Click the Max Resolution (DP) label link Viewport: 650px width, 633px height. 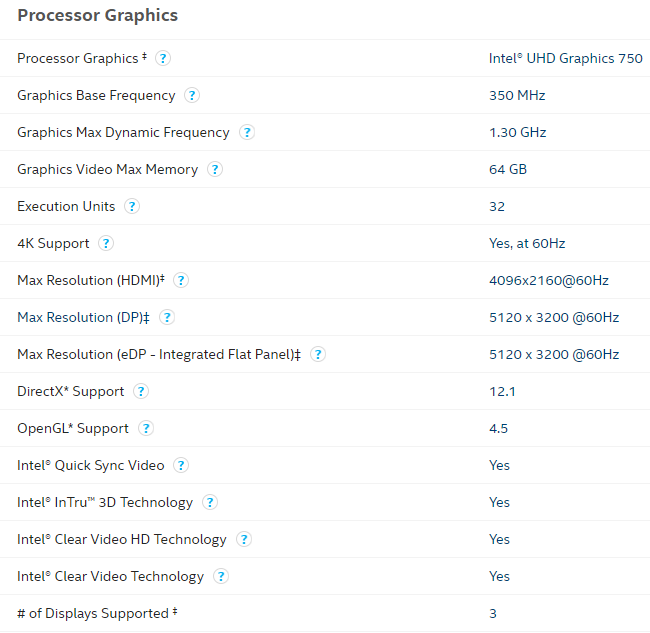83,318
